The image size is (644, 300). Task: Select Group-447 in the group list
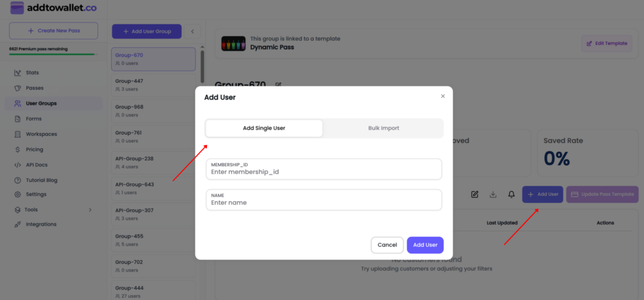pyautogui.click(x=153, y=85)
